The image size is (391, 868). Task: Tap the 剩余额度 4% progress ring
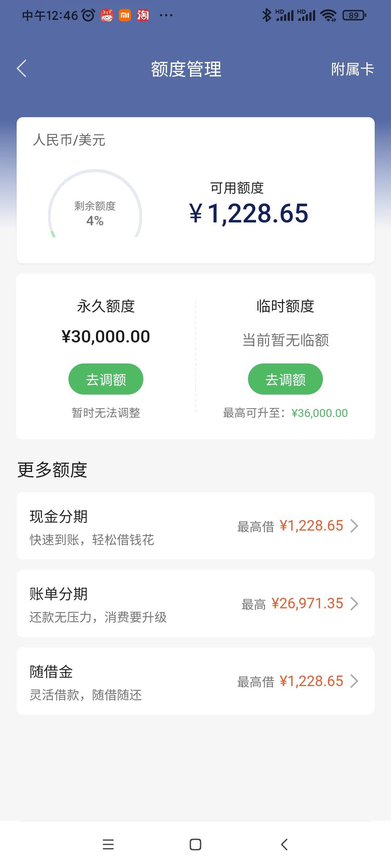pos(95,204)
